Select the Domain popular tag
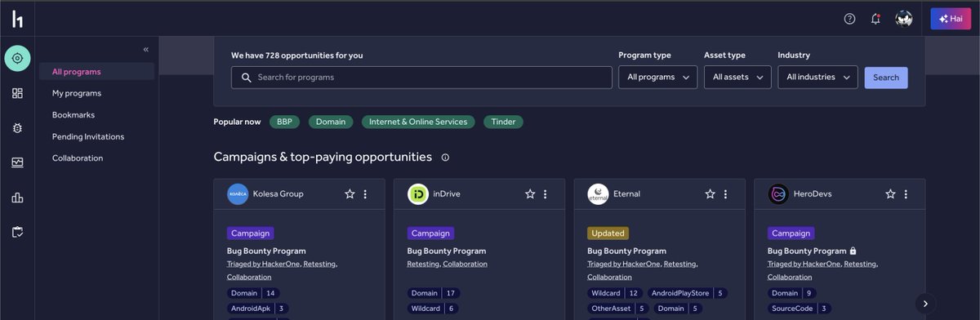Screen dimensions: 980x320 [331, 122]
